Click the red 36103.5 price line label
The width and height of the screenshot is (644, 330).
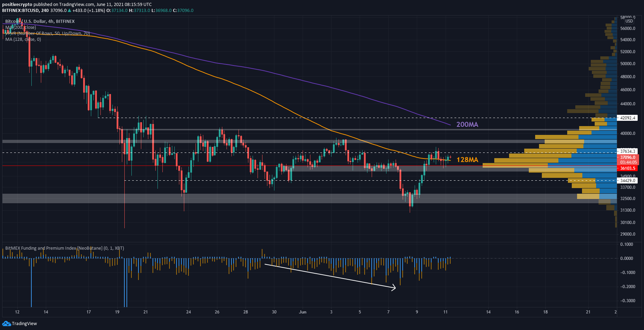628,168
